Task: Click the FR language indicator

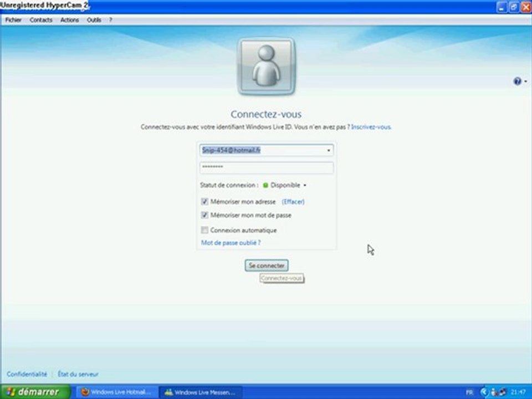Action: (469, 392)
